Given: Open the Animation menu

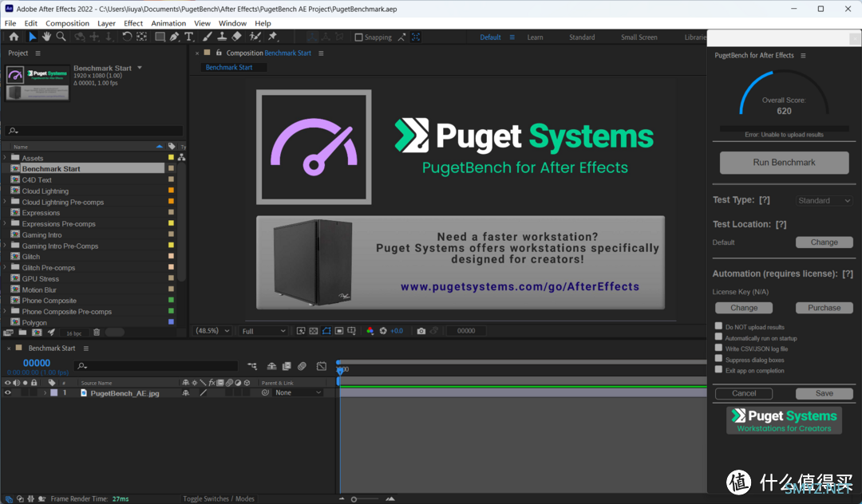Looking at the screenshot, I should coord(168,23).
